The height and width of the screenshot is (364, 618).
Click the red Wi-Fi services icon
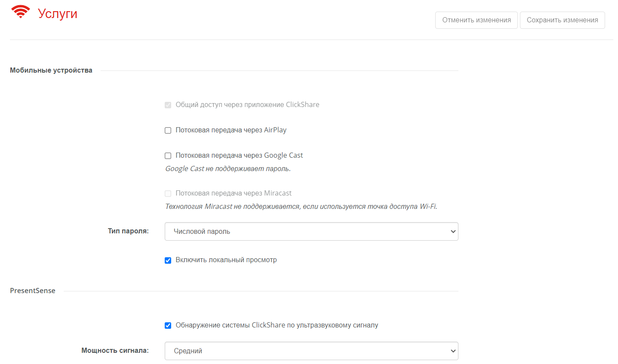tap(21, 12)
